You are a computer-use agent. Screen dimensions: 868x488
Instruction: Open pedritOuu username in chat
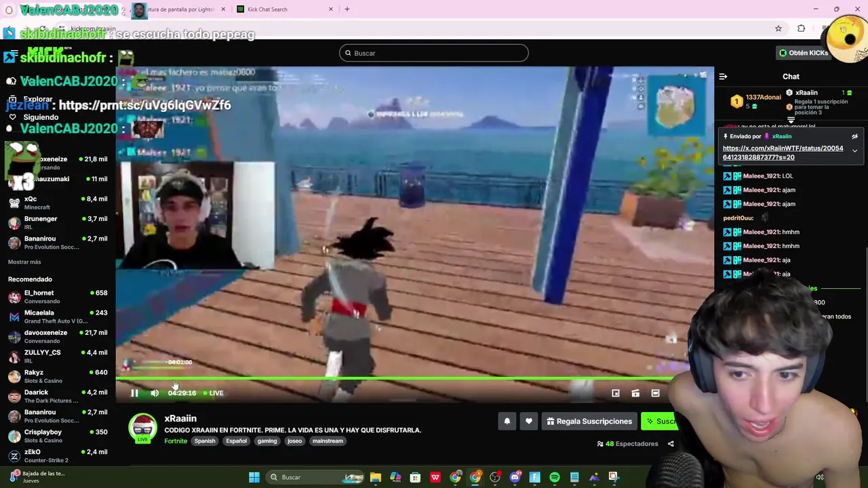coord(738,218)
